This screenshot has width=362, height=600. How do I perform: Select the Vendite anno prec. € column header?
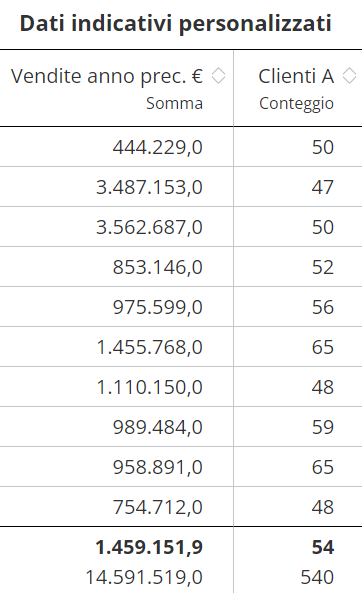click(x=107, y=76)
